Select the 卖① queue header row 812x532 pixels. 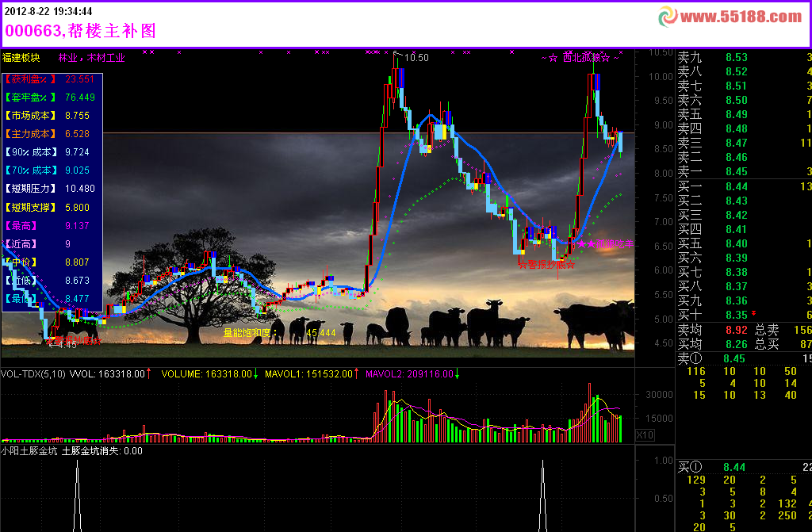tap(744, 358)
